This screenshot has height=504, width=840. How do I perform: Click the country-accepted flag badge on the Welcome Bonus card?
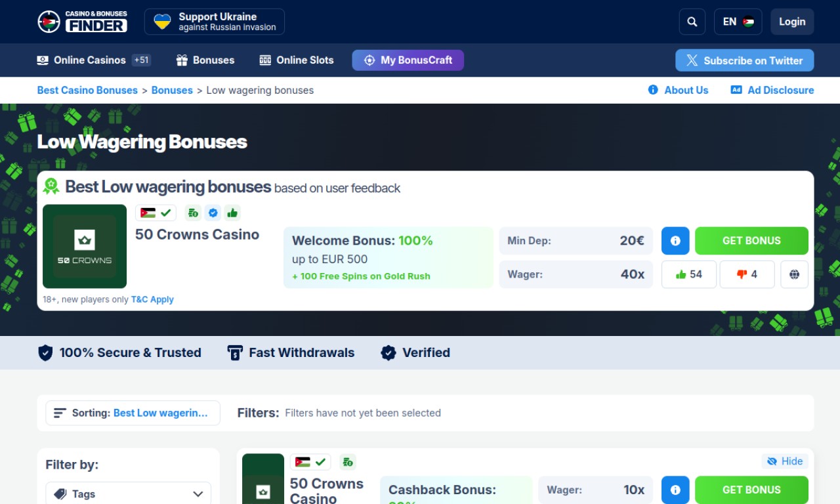156,213
